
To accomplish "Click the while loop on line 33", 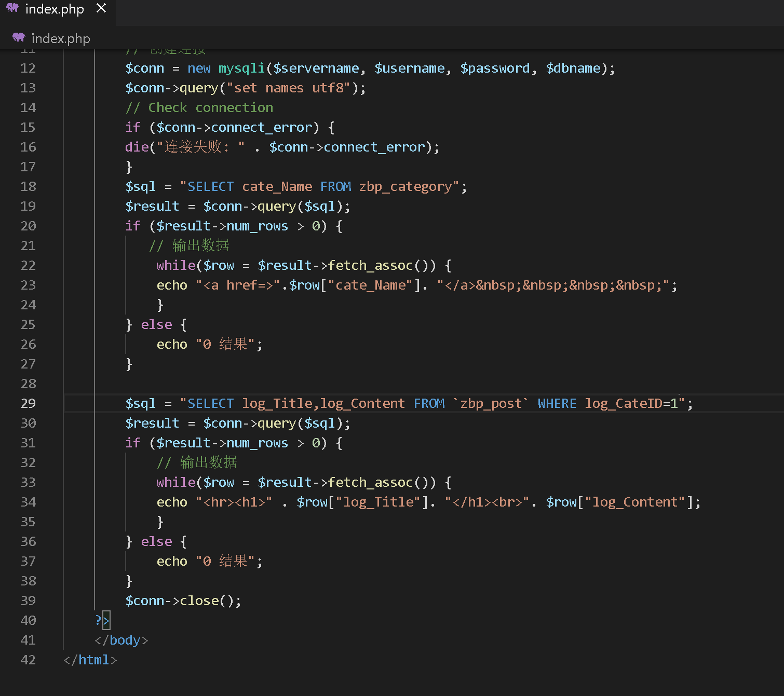I will 304,482.
